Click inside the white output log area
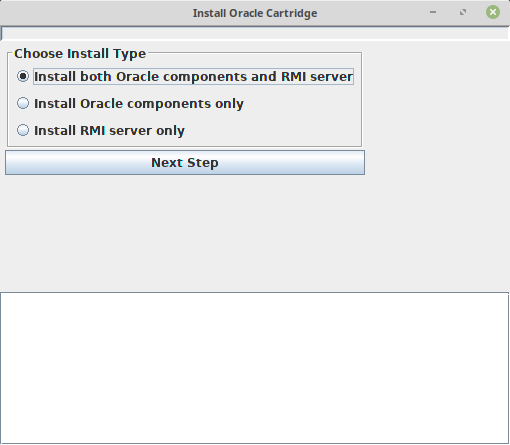 click(255, 368)
